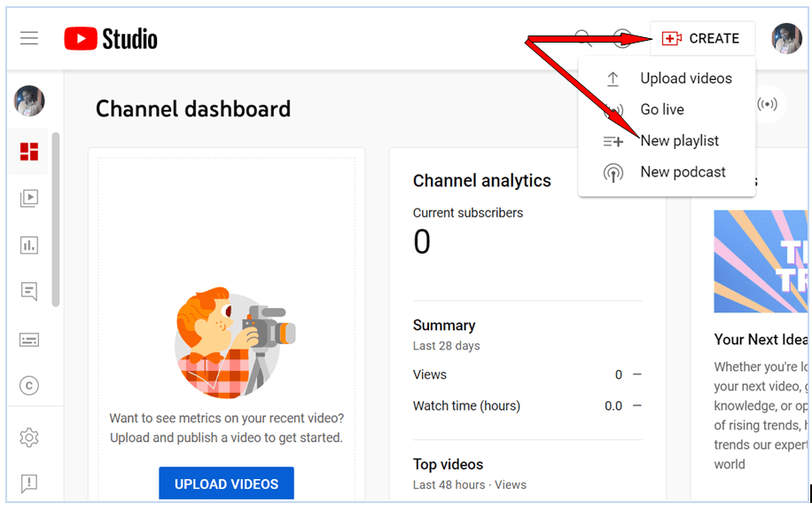812x511 pixels.
Task: Open the CREATE dropdown
Action: [703, 38]
